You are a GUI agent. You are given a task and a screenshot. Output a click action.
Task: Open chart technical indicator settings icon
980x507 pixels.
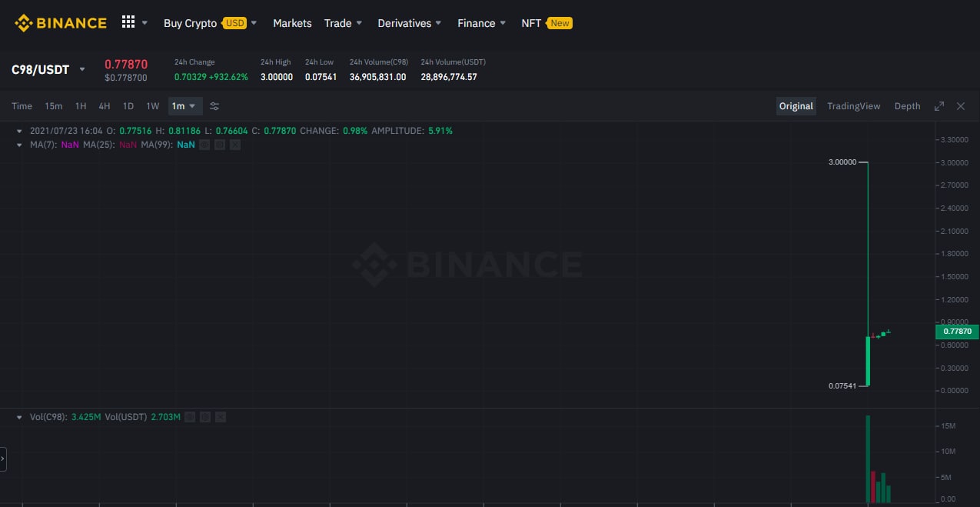(x=214, y=106)
